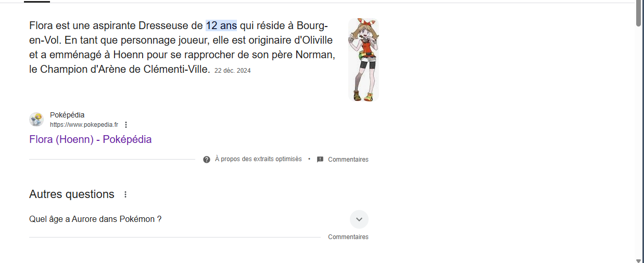Click Commentaires next to the extraits optimisés link
The width and height of the screenshot is (644, 263).
pyautogui.click(x=348, y=160)
